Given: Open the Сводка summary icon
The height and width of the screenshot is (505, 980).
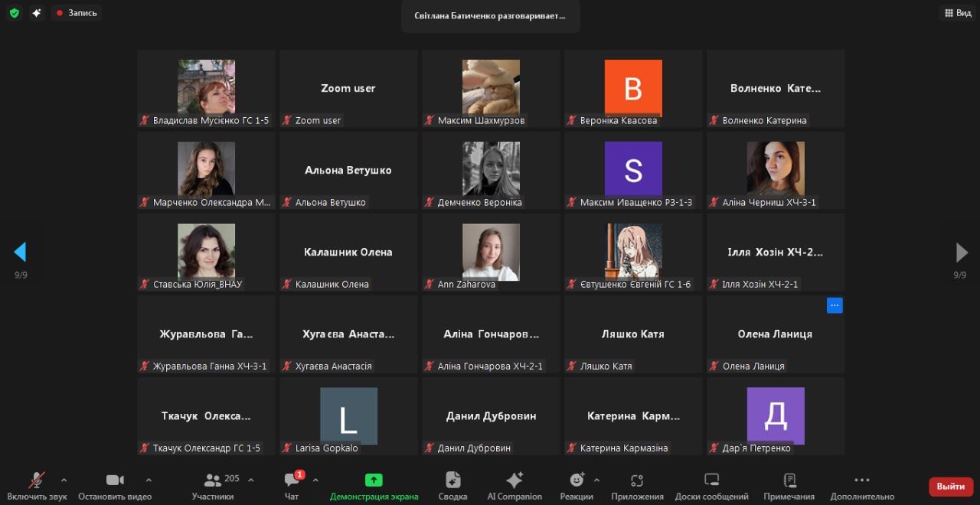Looking at the screenshot, I should point(452,486).
